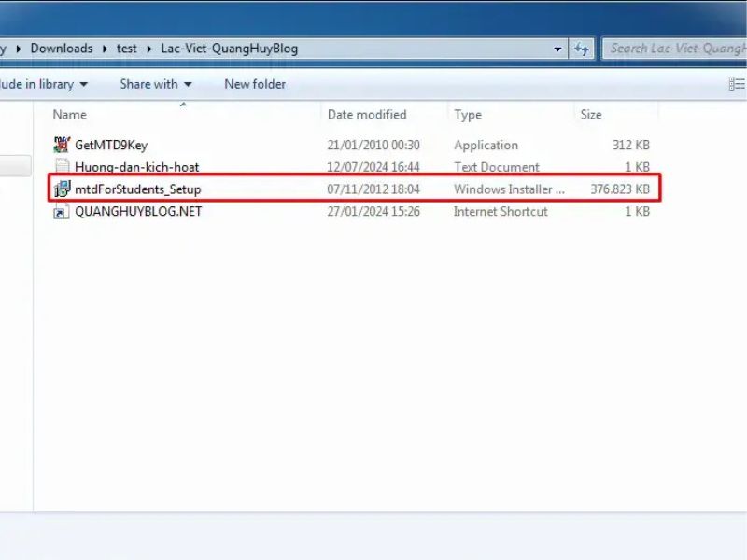Select the GetMTD9Key application icon
Image resolution: width=747 pixels, height=560 pixels.
point(62,145)
